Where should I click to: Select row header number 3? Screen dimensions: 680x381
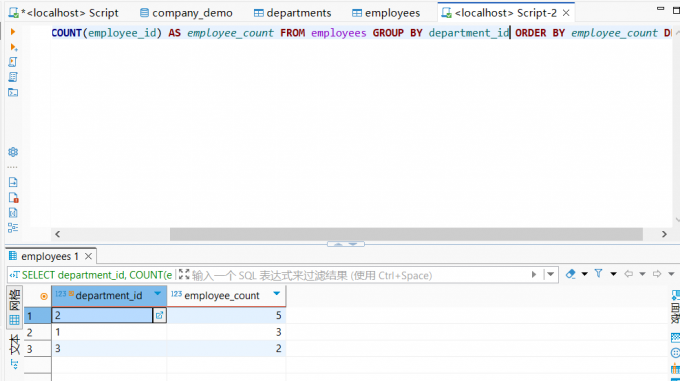pyautogui.click(x=37, y=349)
